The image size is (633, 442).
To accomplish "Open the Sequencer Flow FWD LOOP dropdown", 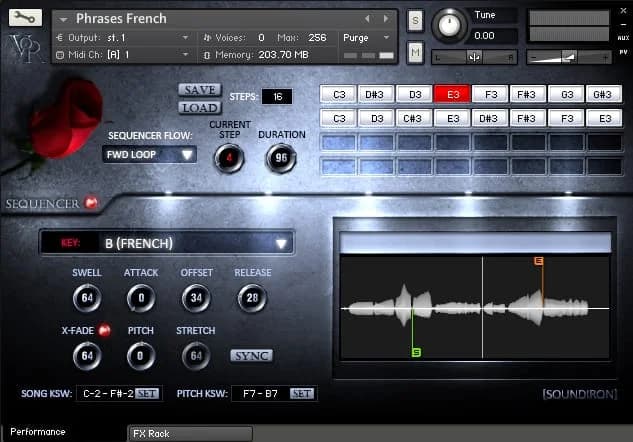I will [x=150, y=155].
